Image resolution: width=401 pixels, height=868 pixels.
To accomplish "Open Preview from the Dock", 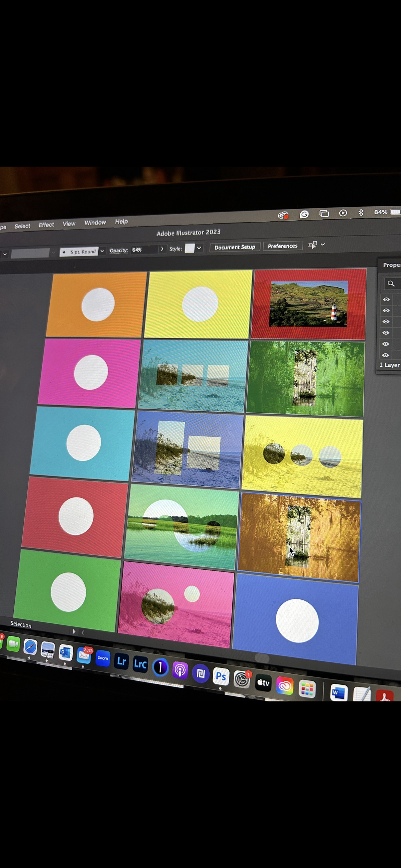I will [47, 650].
